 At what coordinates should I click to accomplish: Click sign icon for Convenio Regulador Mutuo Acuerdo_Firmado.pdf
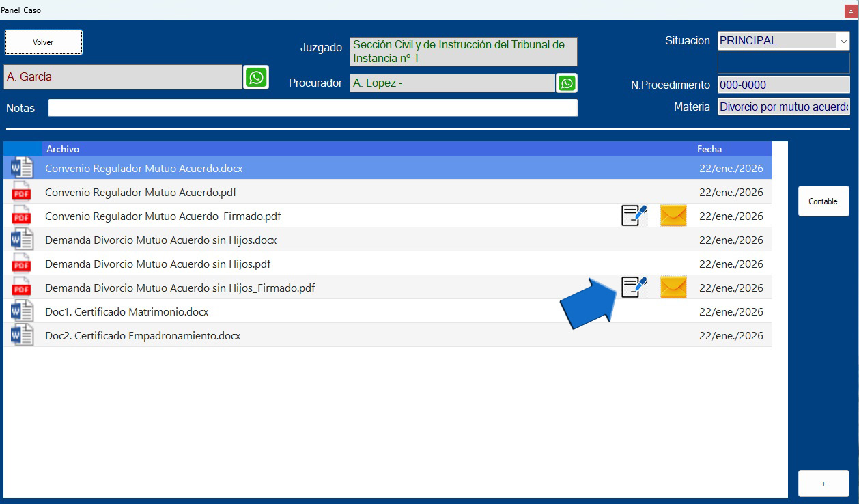[634, 216]
